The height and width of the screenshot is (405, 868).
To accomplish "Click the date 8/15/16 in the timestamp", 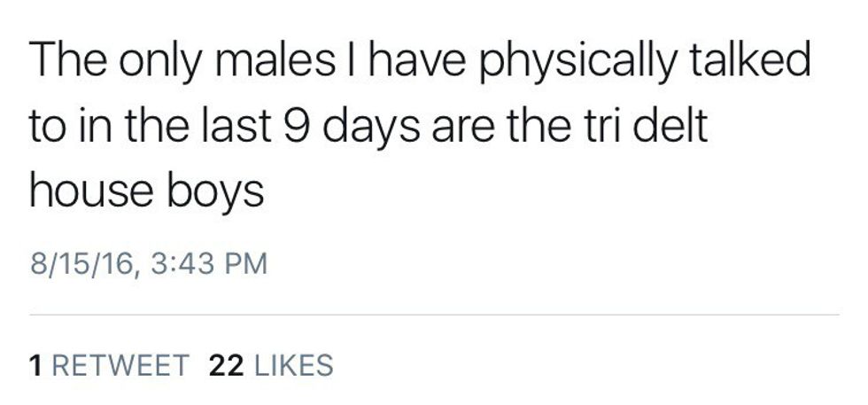I will [78, 263].
